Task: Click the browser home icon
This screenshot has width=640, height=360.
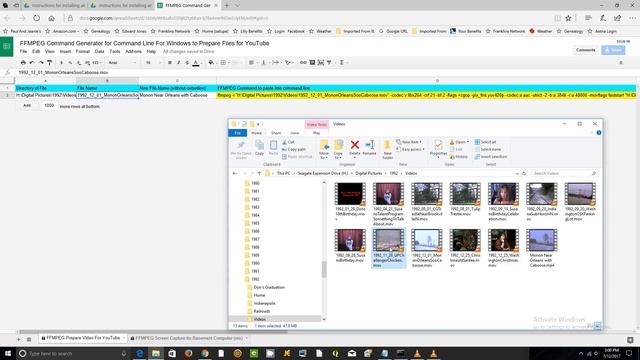Action: (51, 18)
